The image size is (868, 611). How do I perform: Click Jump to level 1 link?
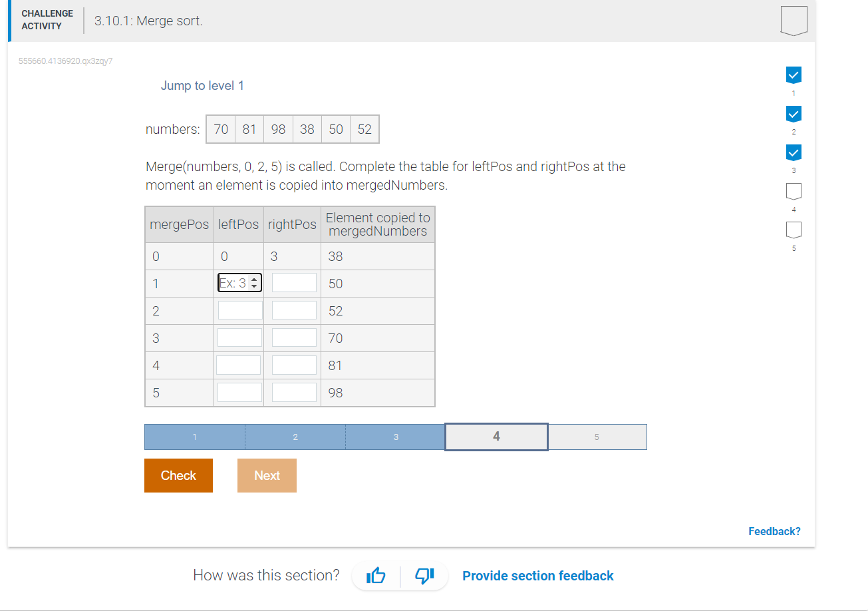[202, 86]
